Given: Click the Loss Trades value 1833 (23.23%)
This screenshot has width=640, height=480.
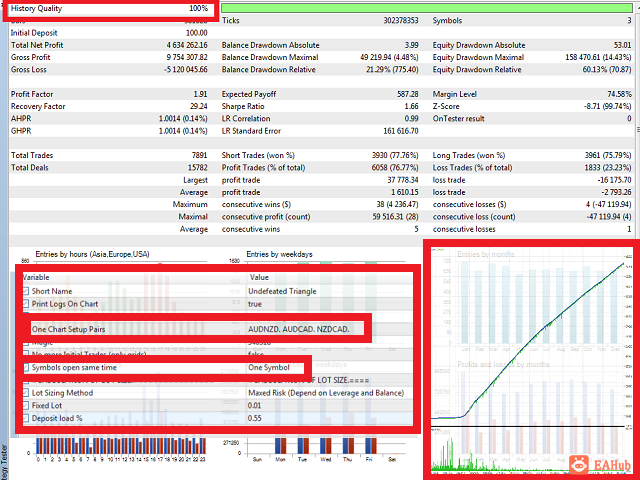Looking at the screenshot, I should (608, 167).
